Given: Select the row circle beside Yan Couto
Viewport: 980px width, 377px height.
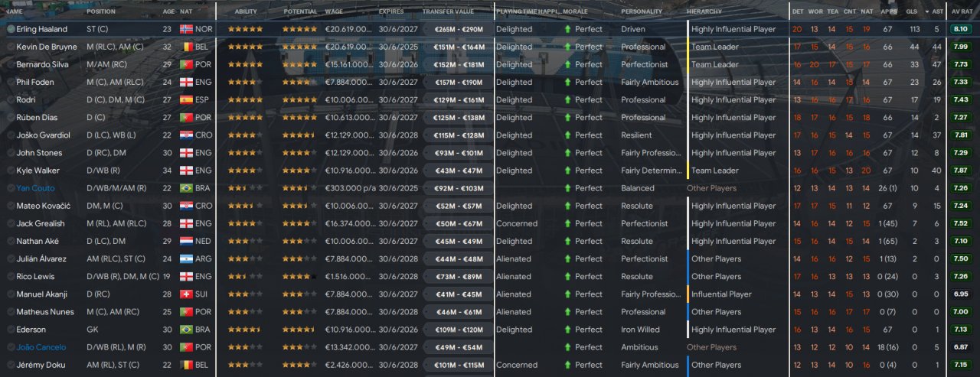Looking at the screenshot, I should [11, 188].
